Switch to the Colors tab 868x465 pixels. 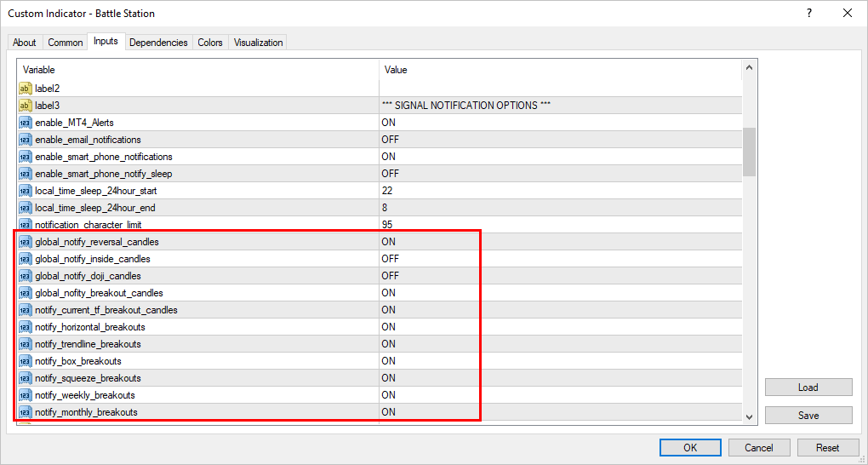[x=210, y=42]
